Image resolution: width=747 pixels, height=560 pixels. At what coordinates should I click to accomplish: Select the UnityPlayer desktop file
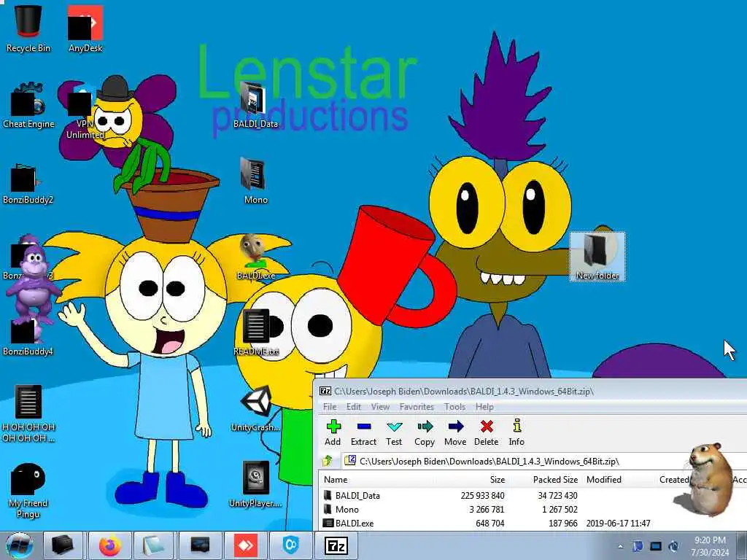tap(256, 485)
